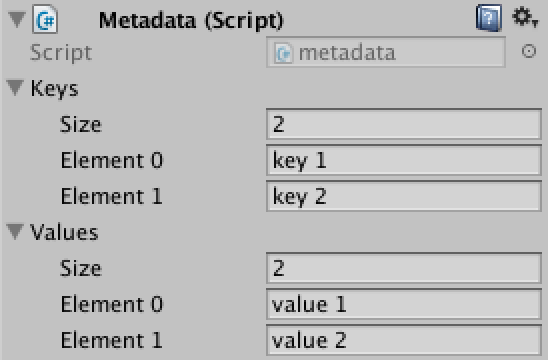Click the Keys Element 0 field
Viewport: 548px width, 360px height.
tap(404, 160)
